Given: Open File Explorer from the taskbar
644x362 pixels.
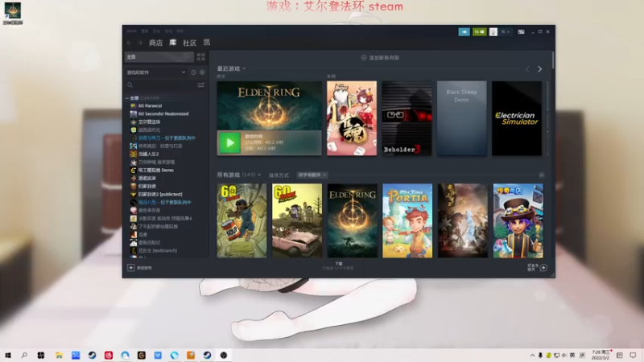Looking at the screenshot, I should click(x=59, y=355).
